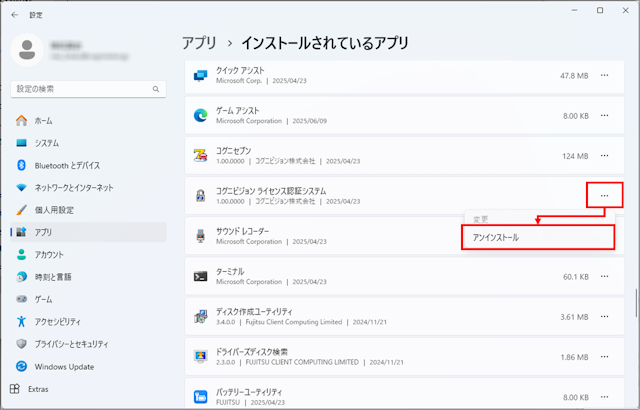
Task: Open more options for ターミナル
Action: click(x=604, y=277)
